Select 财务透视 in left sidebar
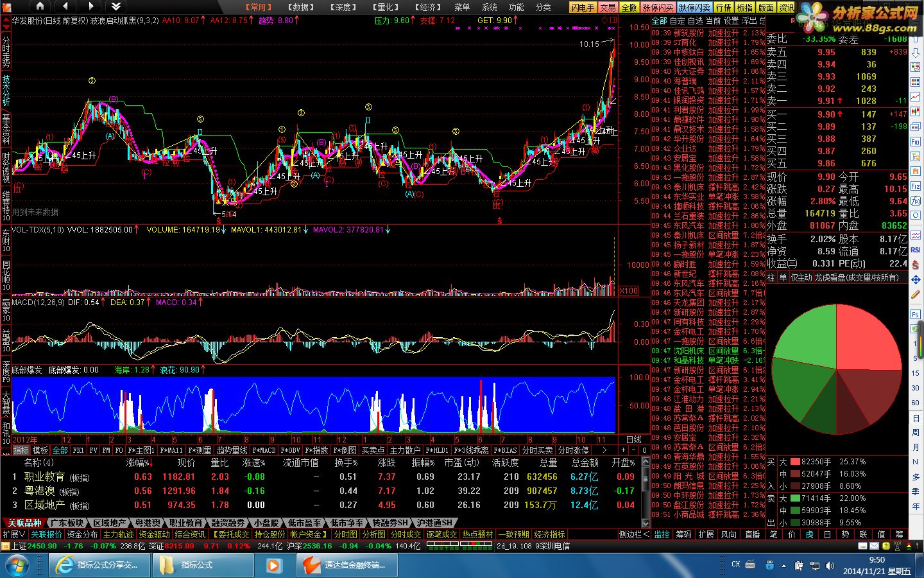This screenshot has height=578, width=924. (6, 168)
